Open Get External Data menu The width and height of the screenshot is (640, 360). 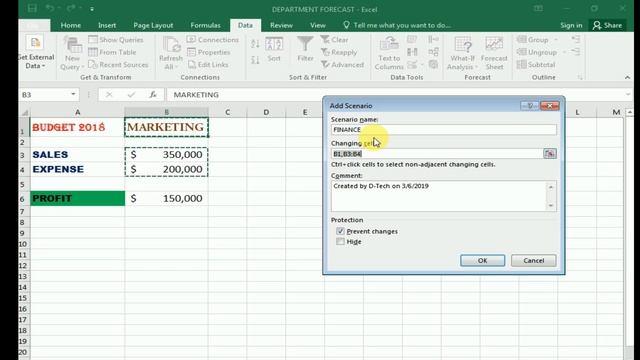(x=35, y=52)
